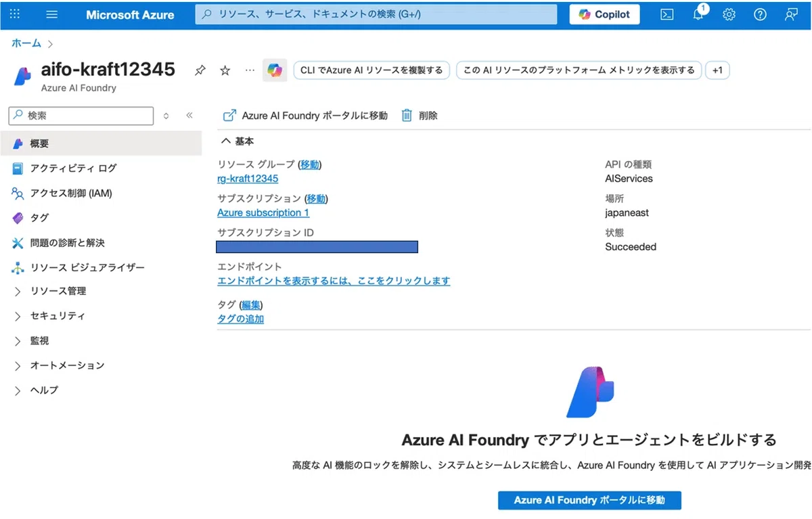The image size is (812, 519).
Task: Pin aifo-kraft12345 to dashboard
Action: click(x=200, y=70)
